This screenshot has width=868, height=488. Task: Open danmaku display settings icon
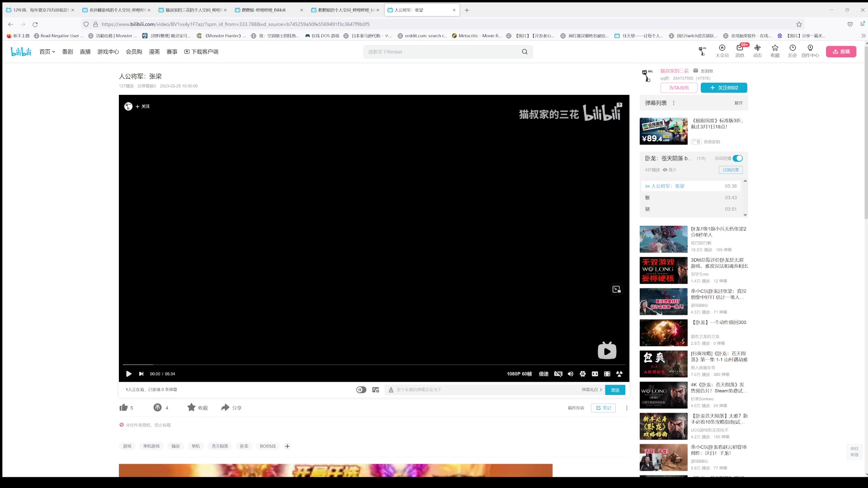point(375,389)
